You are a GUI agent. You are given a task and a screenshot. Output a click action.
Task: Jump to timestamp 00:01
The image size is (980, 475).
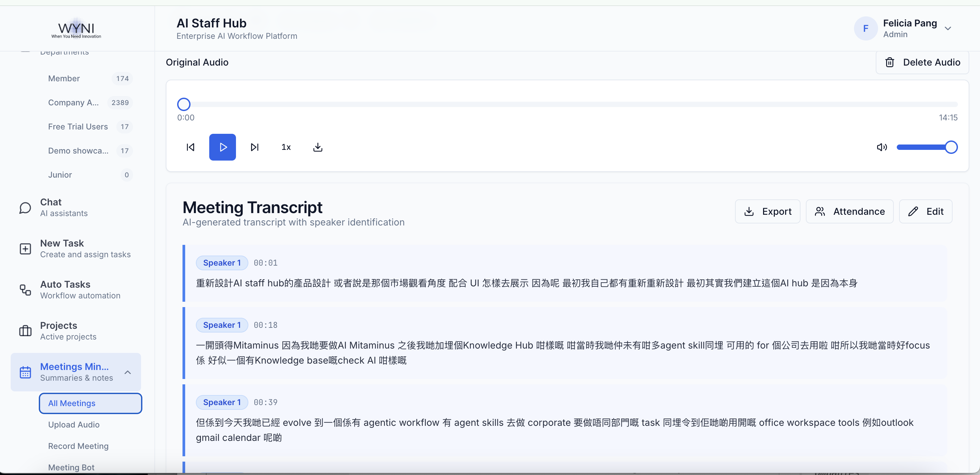265,263
